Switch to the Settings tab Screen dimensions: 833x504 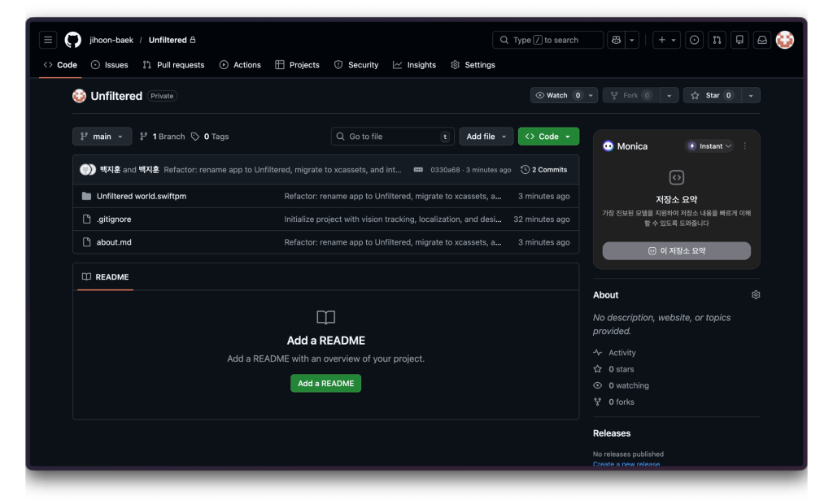tap(473, 65)
